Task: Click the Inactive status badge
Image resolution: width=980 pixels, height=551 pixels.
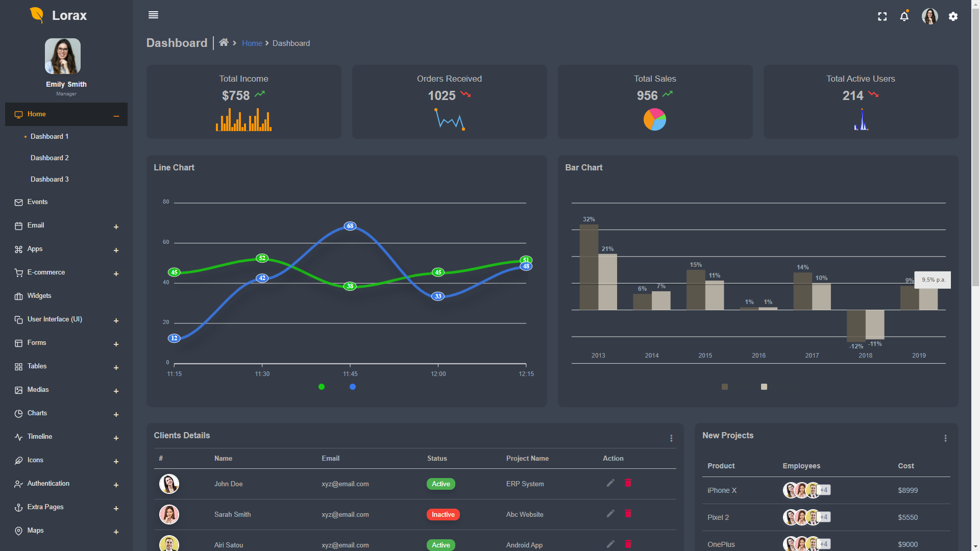Action: (443, 514)
